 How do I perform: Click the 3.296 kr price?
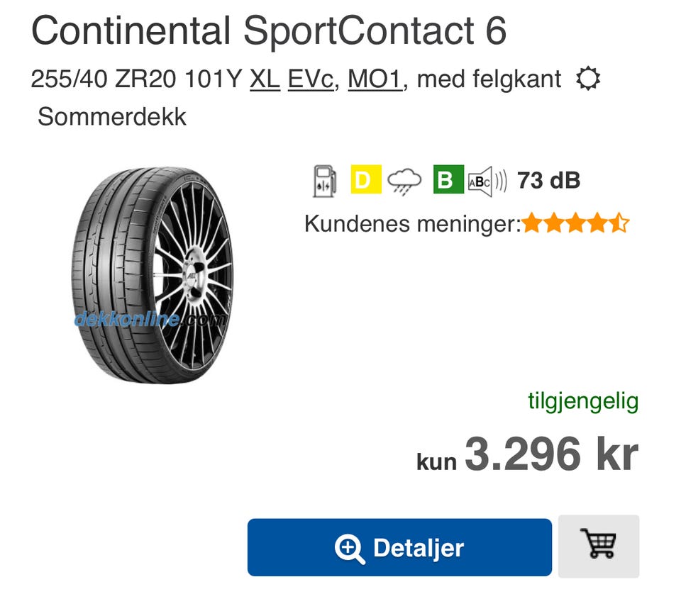coord(551,454)
